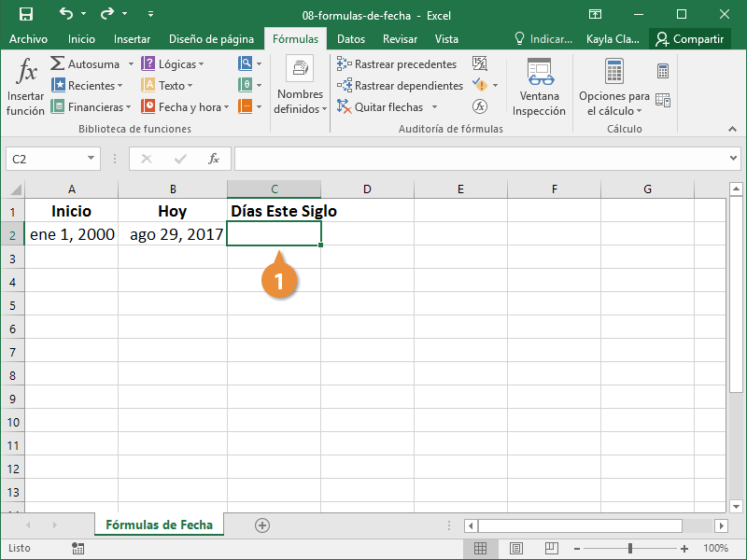This screenshot has height=560, width=747.
Task: Expand Quitar flechas dropdown arrow
Action: click(434, 107)
